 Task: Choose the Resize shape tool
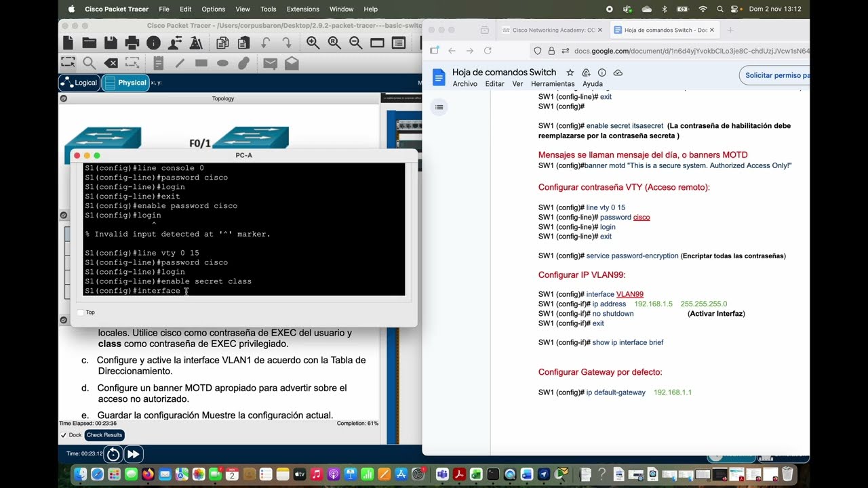[x=132, y=63]
